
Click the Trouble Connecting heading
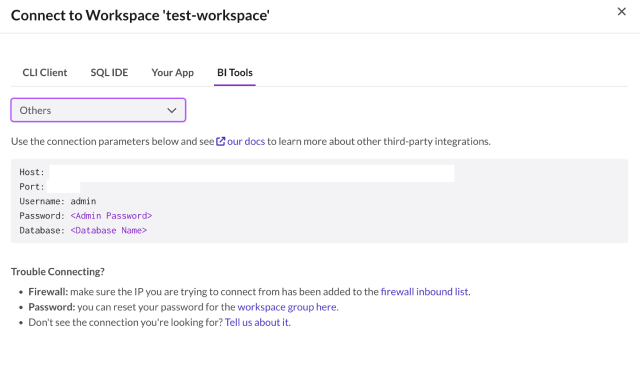(x=58, y=272)
